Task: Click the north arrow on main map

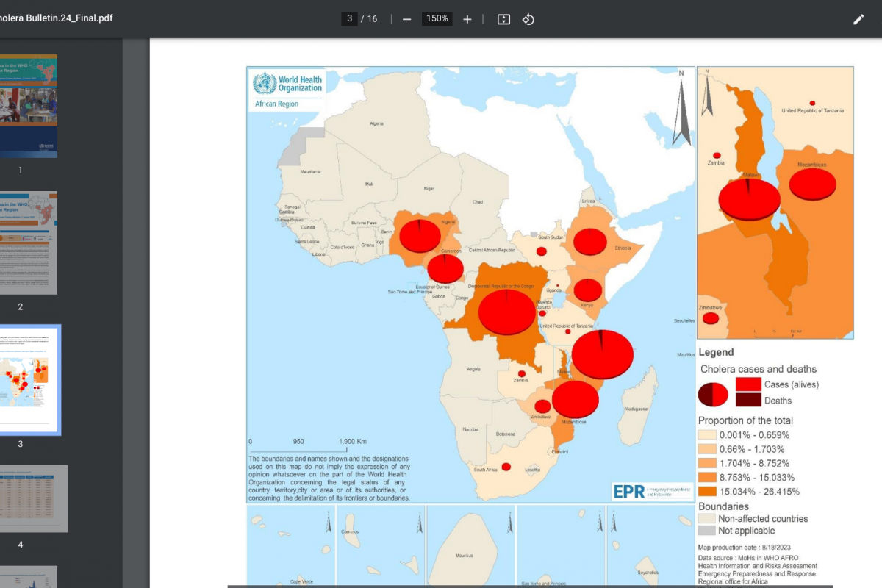Action: click(681, 110)
